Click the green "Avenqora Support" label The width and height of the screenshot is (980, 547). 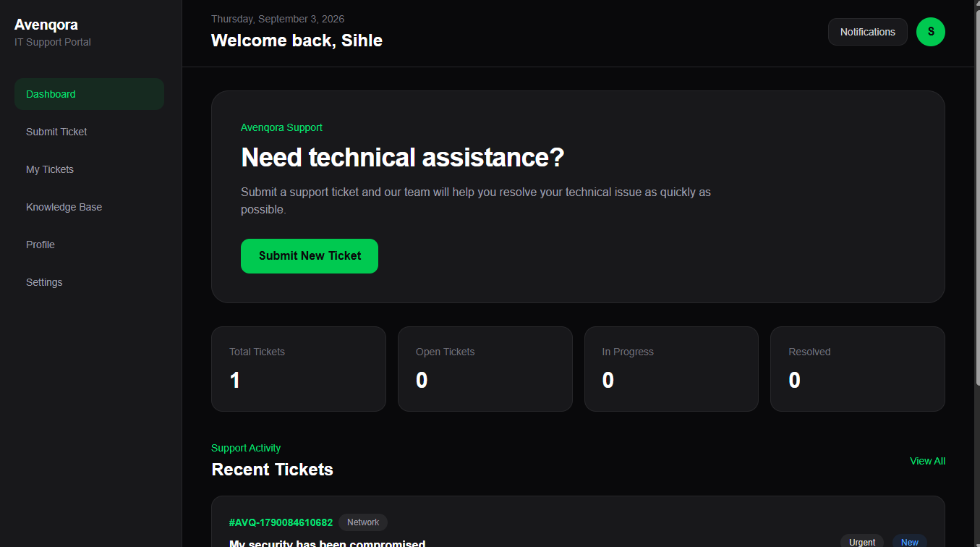pyautogui.click(x=281, y=127)
